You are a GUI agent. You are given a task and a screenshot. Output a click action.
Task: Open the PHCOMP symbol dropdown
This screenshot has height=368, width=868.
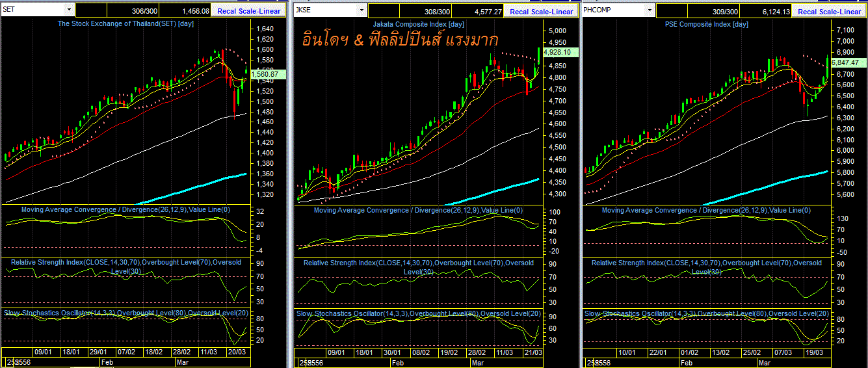[x=649, y=10]
